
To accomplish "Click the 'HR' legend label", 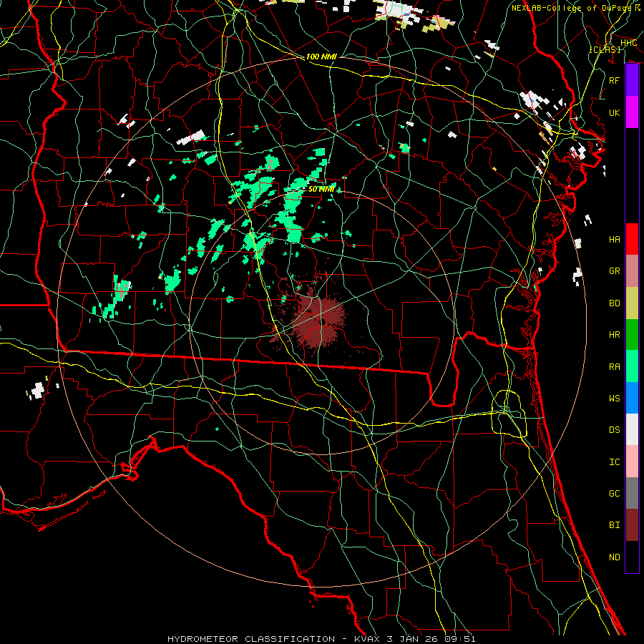I will [614, 335].
